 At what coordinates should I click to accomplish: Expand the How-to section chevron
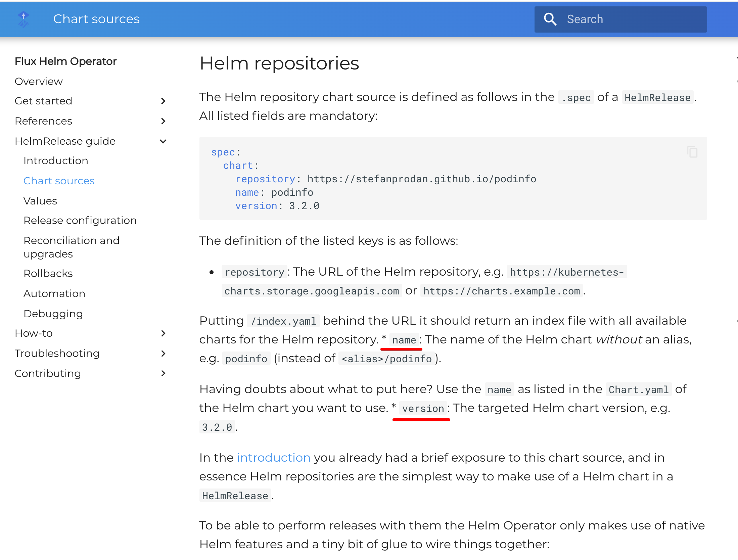point(163,333)
